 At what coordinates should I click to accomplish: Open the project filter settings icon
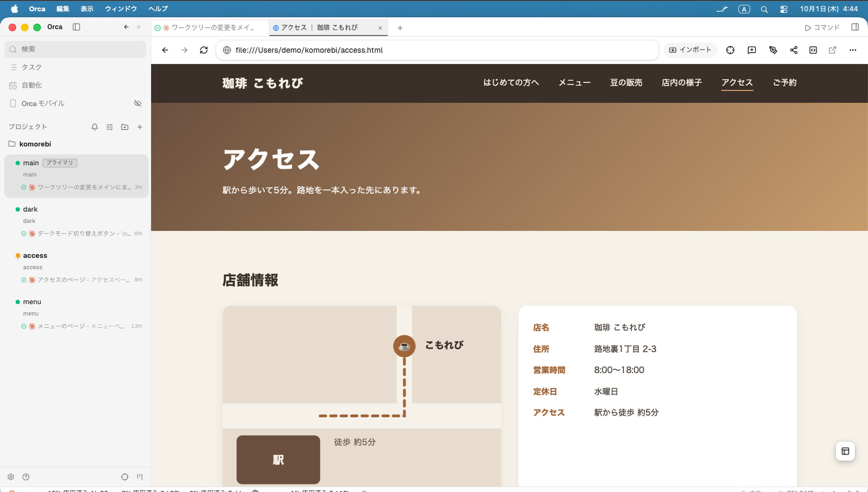(x=110, y=127)
